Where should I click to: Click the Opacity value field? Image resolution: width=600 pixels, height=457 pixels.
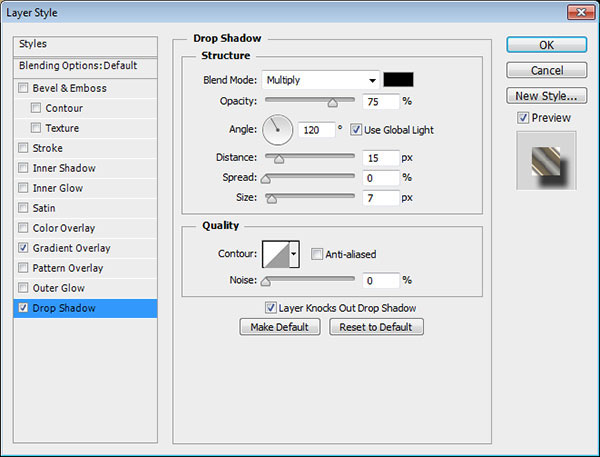[381, 101]
